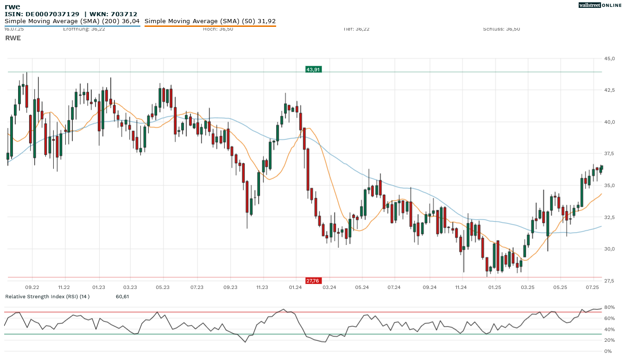The image size is (625, 364).
Task: Click the 03.23 date axis label
Action: pyautogui.click(x=131, y=288)
